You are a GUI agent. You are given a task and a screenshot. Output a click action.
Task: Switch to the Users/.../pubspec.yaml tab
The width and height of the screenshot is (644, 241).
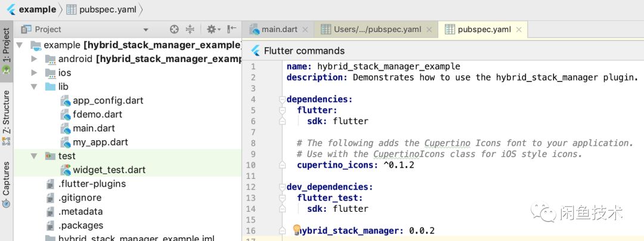[x=377, y=30]
